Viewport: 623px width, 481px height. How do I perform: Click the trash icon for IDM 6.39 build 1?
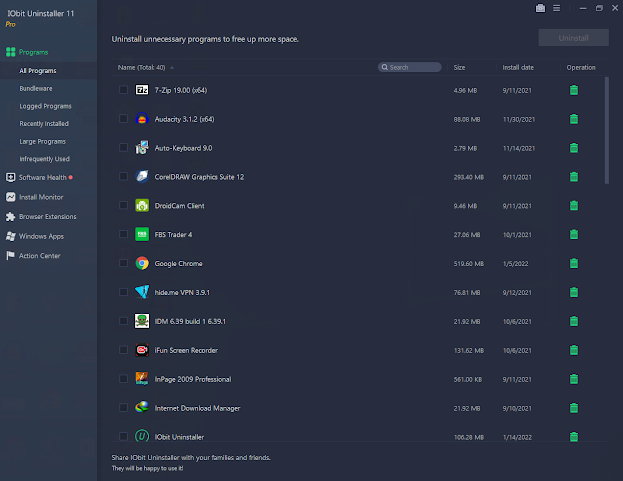[574, 321]
